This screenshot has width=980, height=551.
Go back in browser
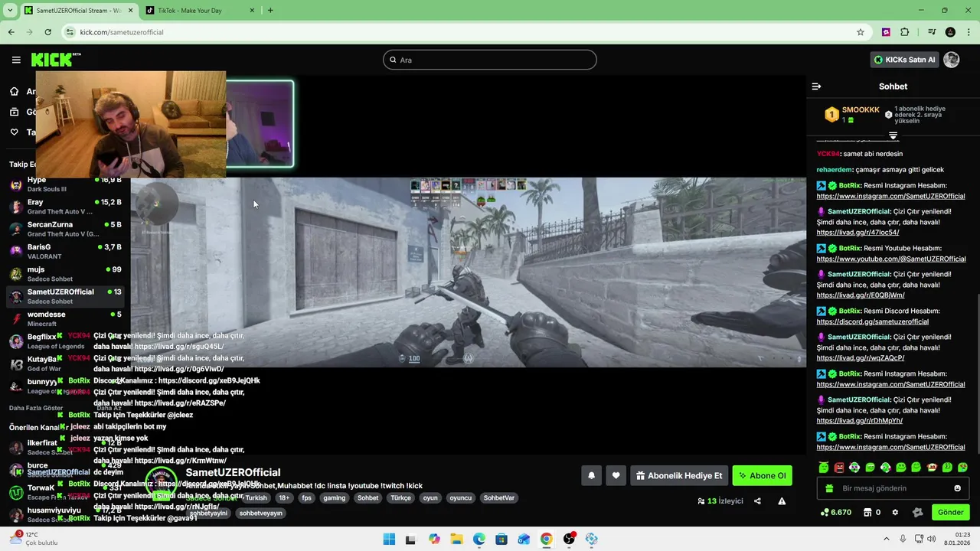coord(11,32)
